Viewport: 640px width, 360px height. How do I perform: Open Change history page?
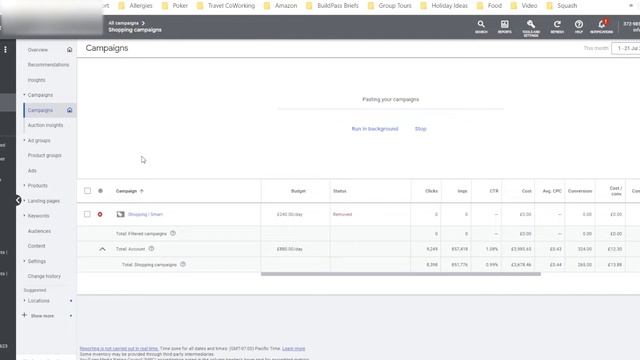[x=44, y=276]
